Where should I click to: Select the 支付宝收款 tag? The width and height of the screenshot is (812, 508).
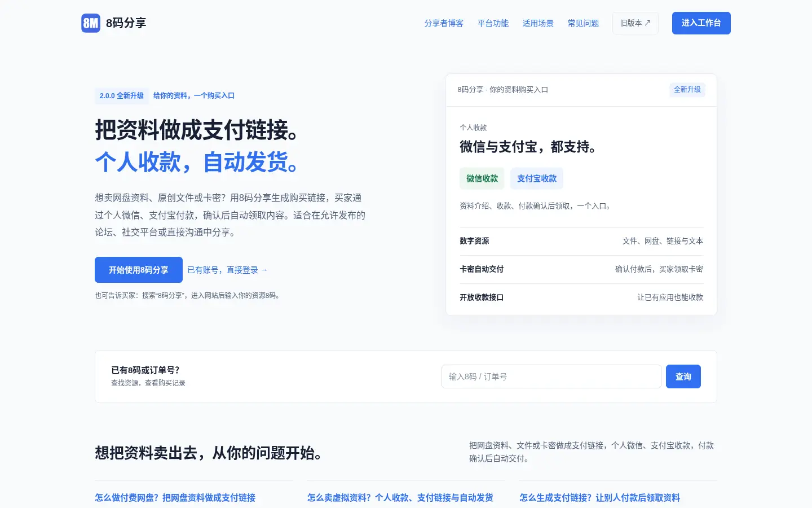coord(537,178)
